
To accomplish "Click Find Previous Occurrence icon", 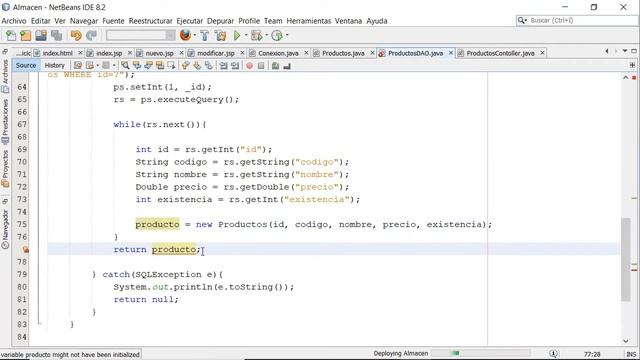I will (137, 65).
